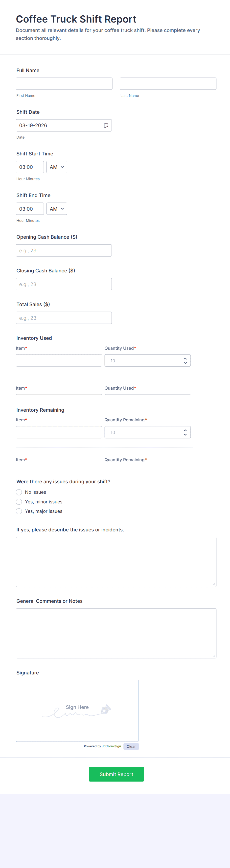Click the Closing Cash Balance field
Image resolution: width=230 pixels, height=868 pixels.
click(x=64, y=284)
